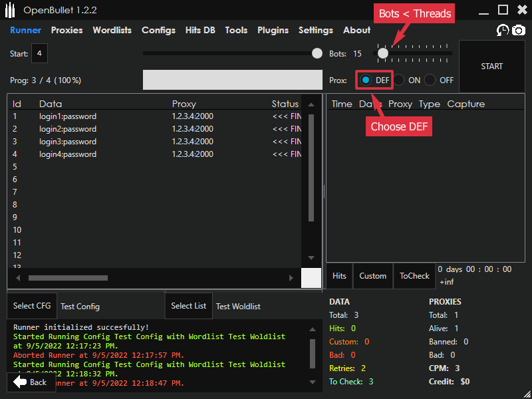Open the About tab
532x399 pixels.
click(x=357, y=30)
